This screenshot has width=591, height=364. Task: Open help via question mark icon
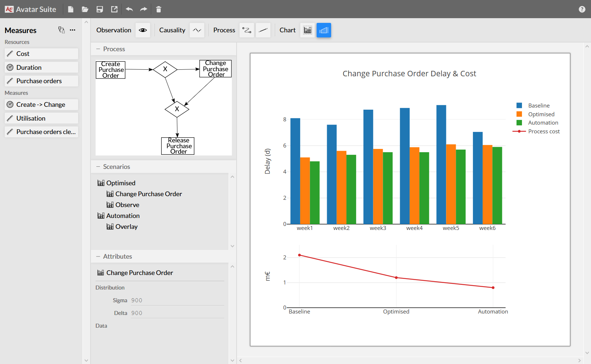pos(582,9)
